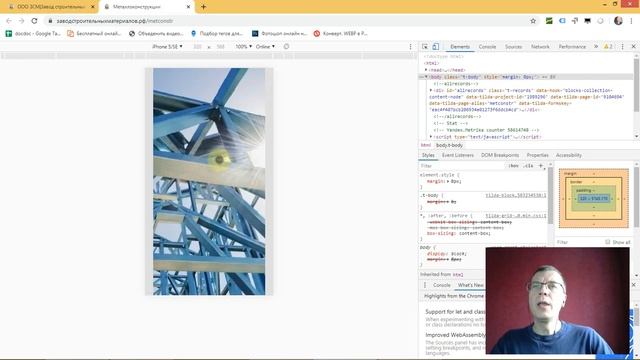Click the body.t-body breadcrumb

pos(449,145)
